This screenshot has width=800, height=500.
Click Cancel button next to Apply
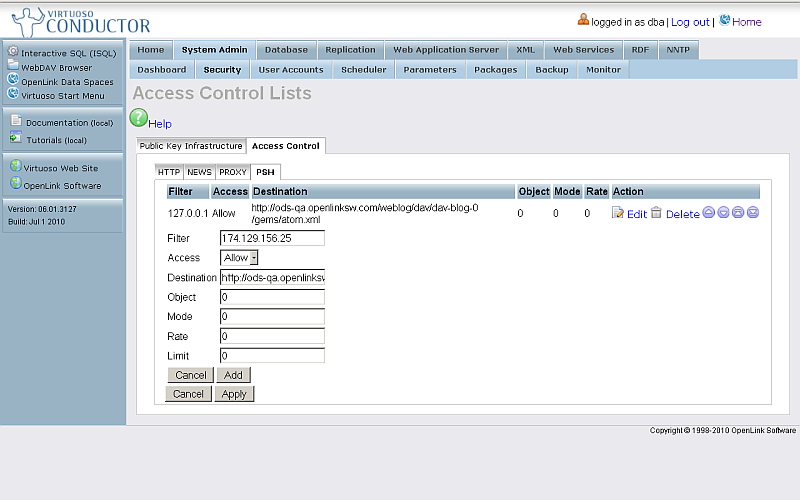point(188,394)
